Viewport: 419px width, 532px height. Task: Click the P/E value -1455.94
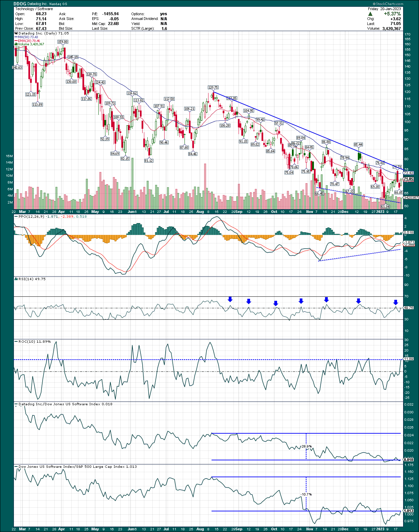110,14
